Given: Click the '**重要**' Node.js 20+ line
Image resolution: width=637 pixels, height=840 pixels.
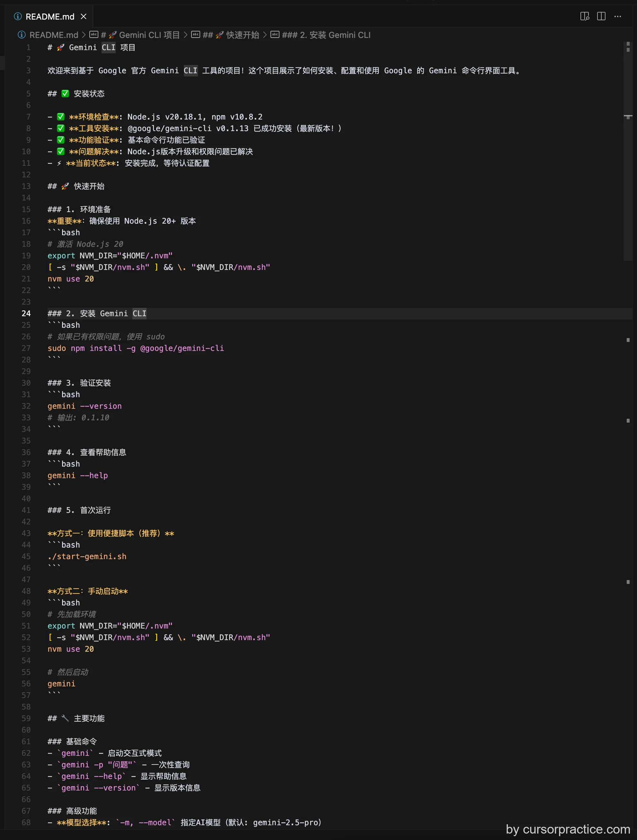Looking at the screenshot, I should [x=121, y=221].
